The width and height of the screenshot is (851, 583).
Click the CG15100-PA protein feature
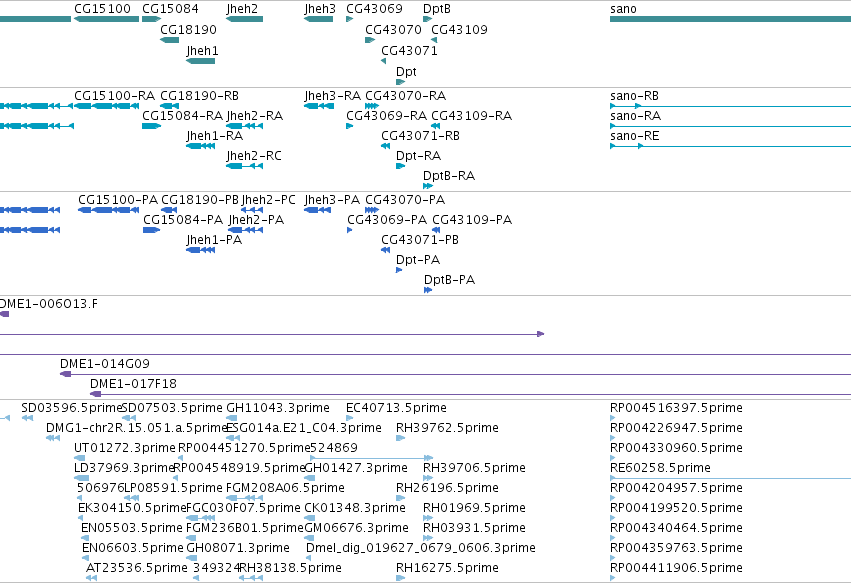109,210
